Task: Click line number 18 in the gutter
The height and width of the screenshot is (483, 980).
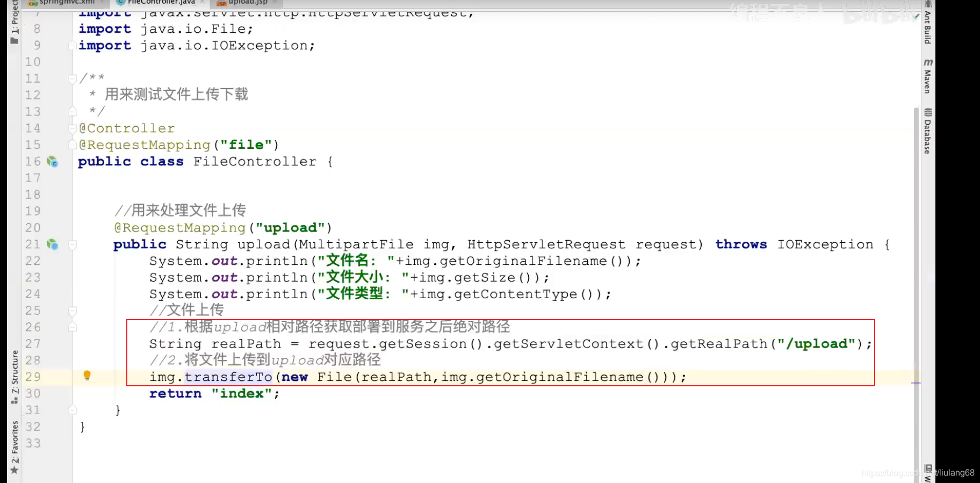Action: 33,194
